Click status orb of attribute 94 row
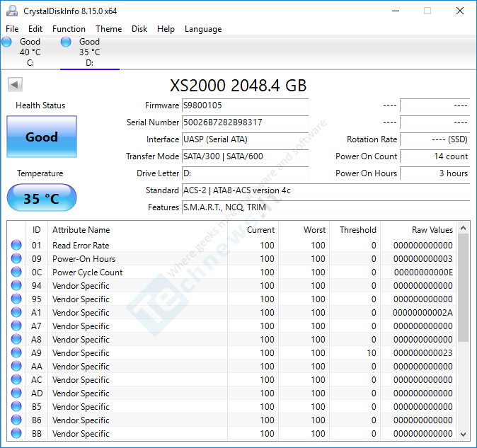Screen dimensions: 477x448 click(x=16, y=285)
